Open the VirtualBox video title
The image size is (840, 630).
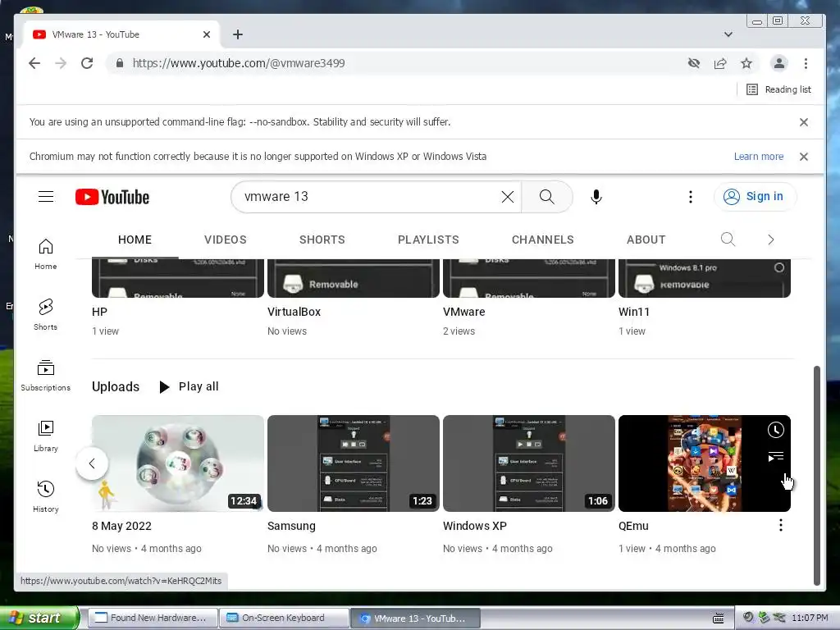coord(294,312)
